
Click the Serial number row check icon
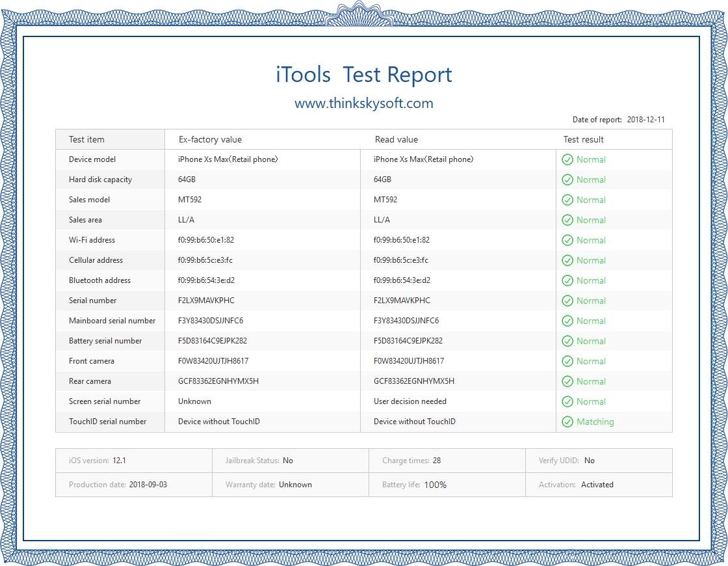coord(567,301)
